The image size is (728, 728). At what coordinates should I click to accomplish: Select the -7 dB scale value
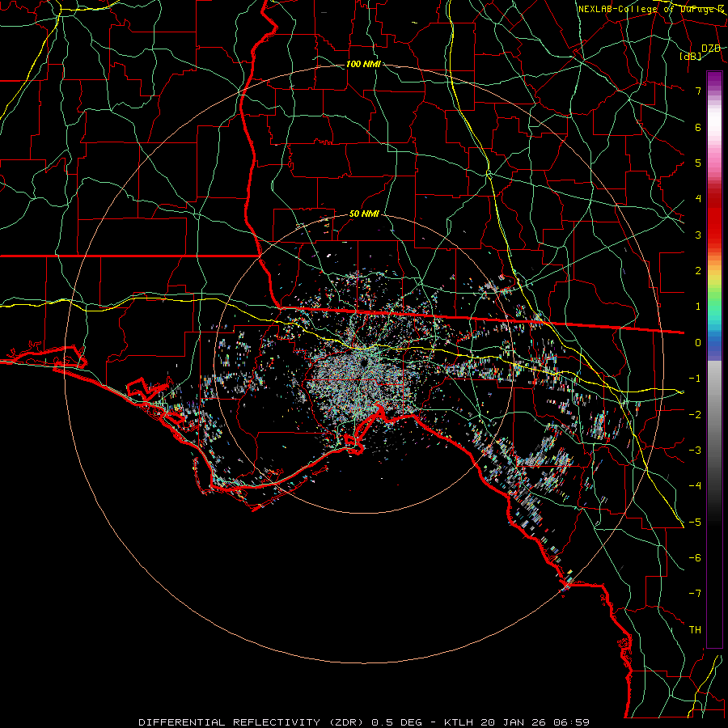click(695, 594)
